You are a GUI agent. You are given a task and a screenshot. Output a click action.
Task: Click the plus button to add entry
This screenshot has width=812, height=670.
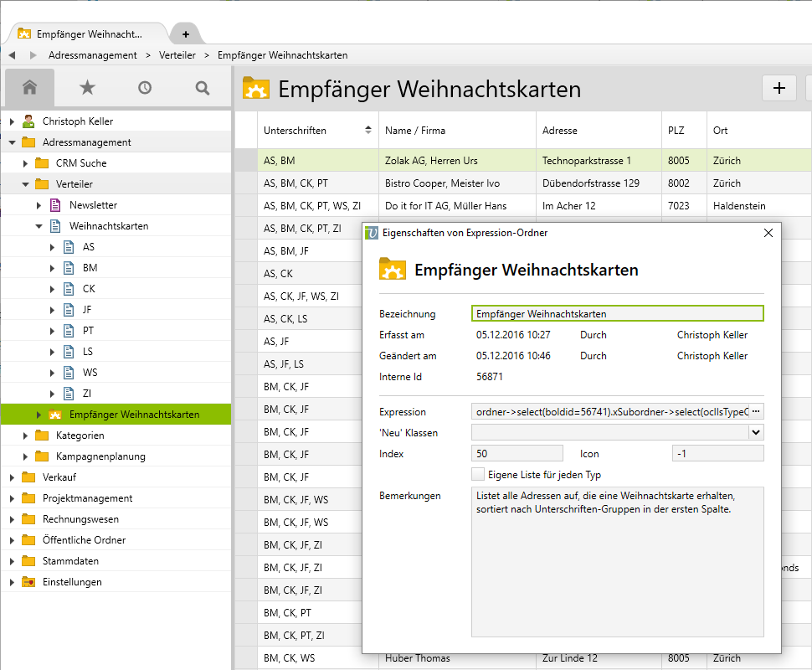pos(779,88)
